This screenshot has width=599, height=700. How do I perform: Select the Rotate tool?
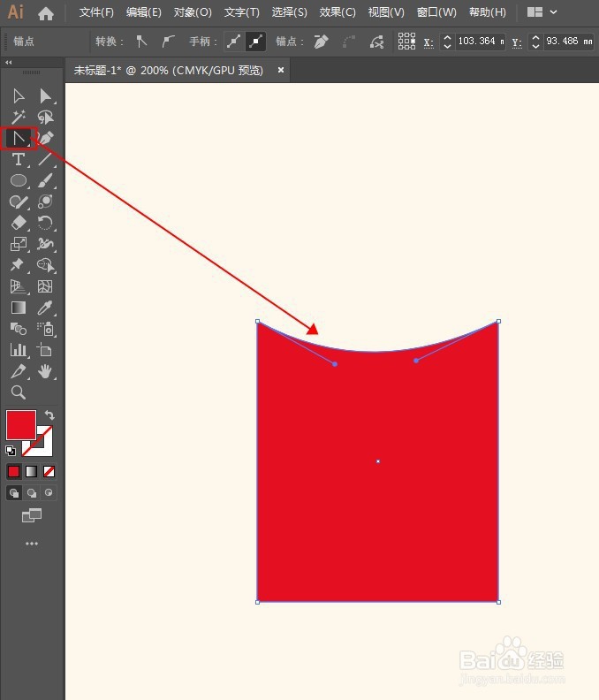click(46, 223)
